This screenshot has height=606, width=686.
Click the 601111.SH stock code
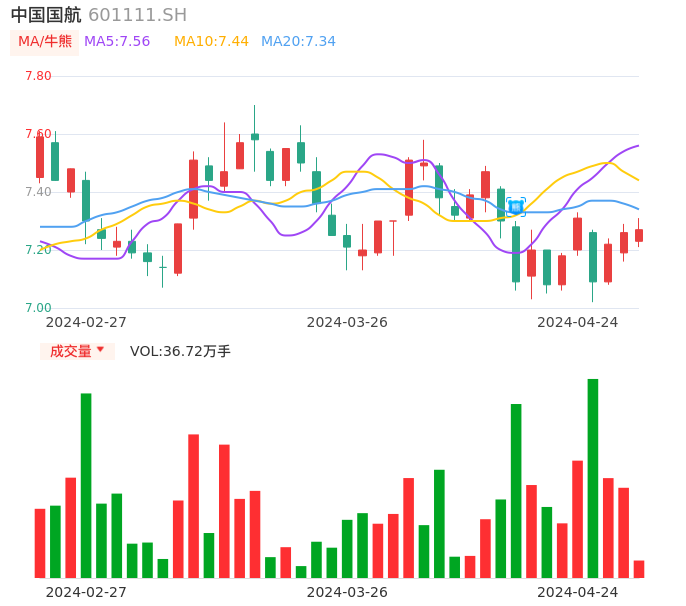(x=137, y=15)
